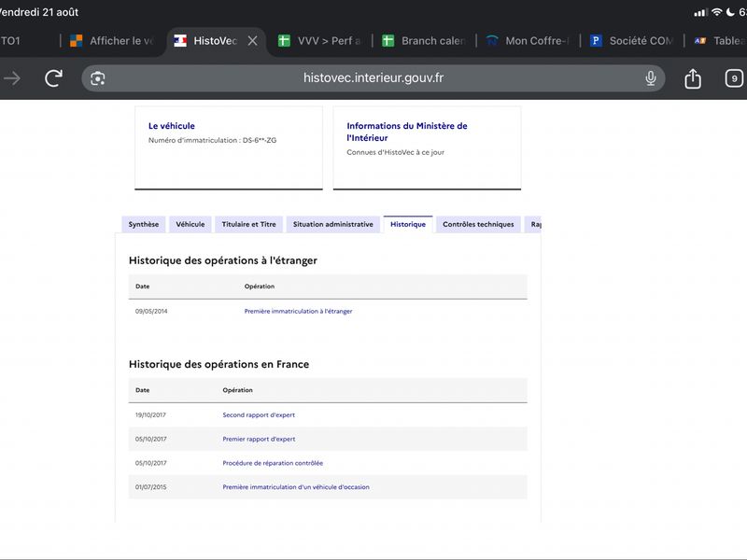This screenshot has height=560, width=747.
Task: Click the Wi-Fi status icon
Action: click(716, 12)
